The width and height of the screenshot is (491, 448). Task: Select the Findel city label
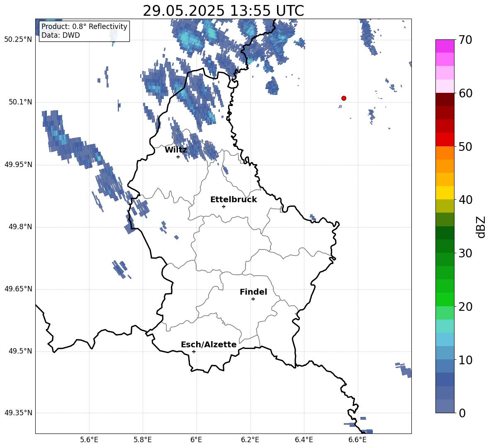(x=253, y=292)
